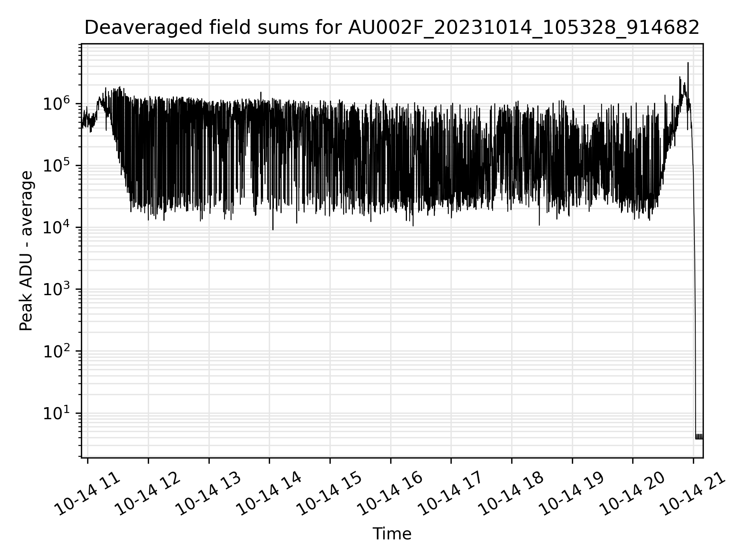
Task: Click the x tick label '10-14 15'
Action: pyautogui.click(x=330, y=494)
